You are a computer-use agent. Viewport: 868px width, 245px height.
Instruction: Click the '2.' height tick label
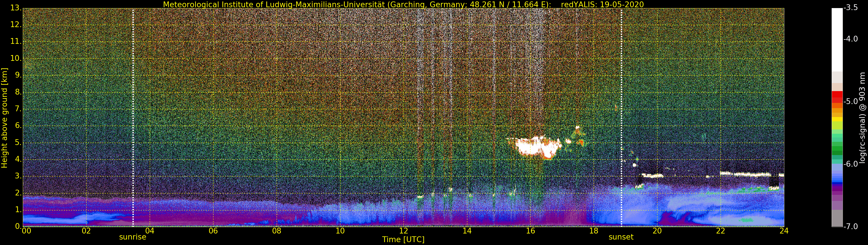(18, 193)
